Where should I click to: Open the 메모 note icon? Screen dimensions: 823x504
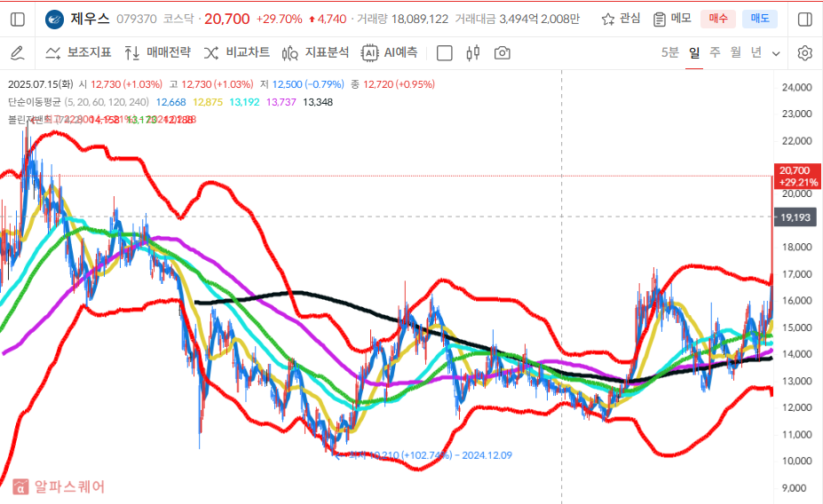pos(672,19)
